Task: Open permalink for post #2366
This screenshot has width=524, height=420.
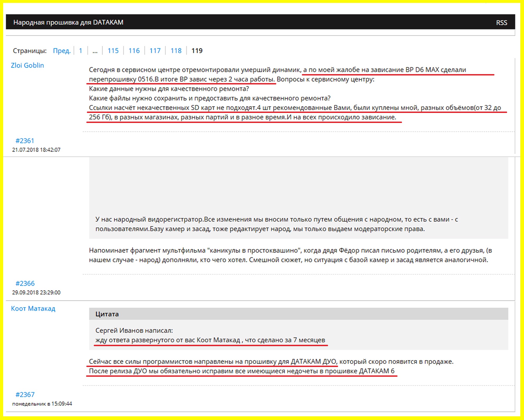Action: click(25, 284)
